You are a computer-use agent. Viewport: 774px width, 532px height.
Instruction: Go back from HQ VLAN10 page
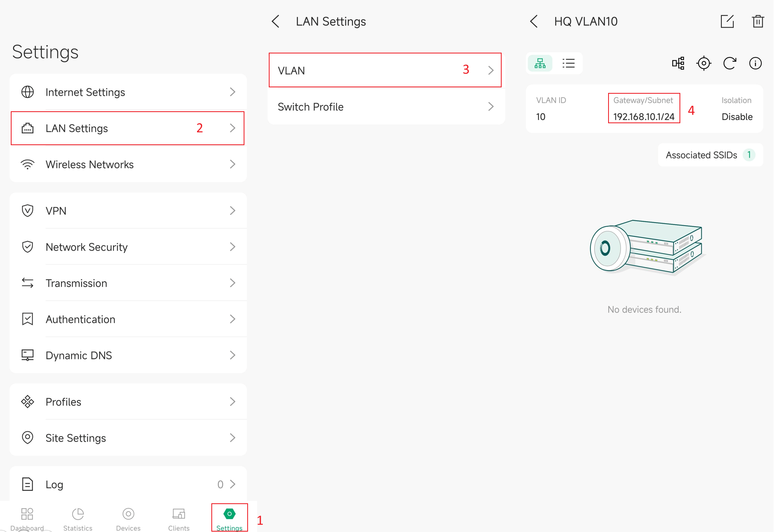coord(534,22)
